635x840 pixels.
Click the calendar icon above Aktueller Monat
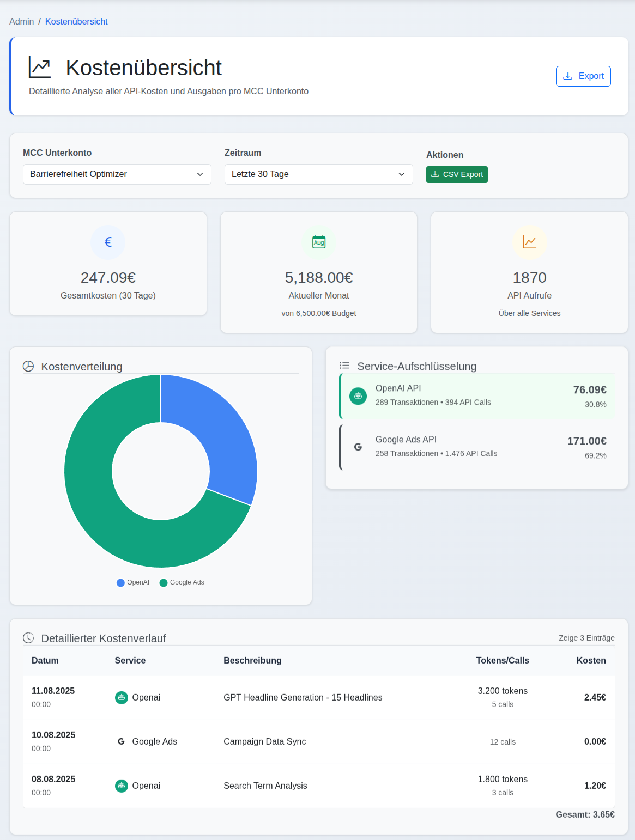click(318, 242)
